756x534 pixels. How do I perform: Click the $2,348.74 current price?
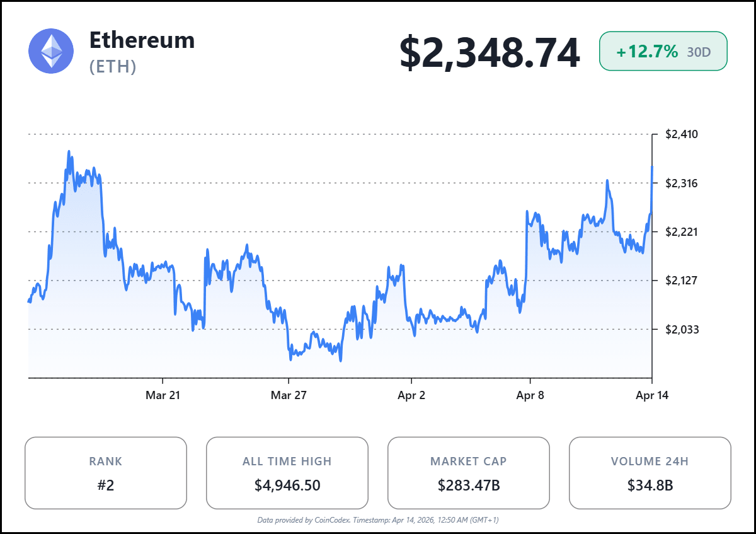point(490,53)
